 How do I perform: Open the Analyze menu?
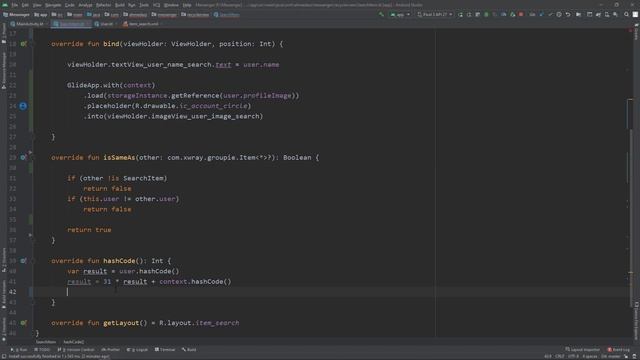click(85, 5)
